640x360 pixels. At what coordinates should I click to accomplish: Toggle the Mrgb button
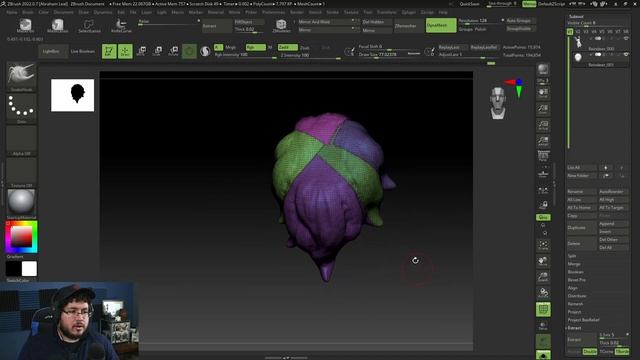click(x=231, y=47)
